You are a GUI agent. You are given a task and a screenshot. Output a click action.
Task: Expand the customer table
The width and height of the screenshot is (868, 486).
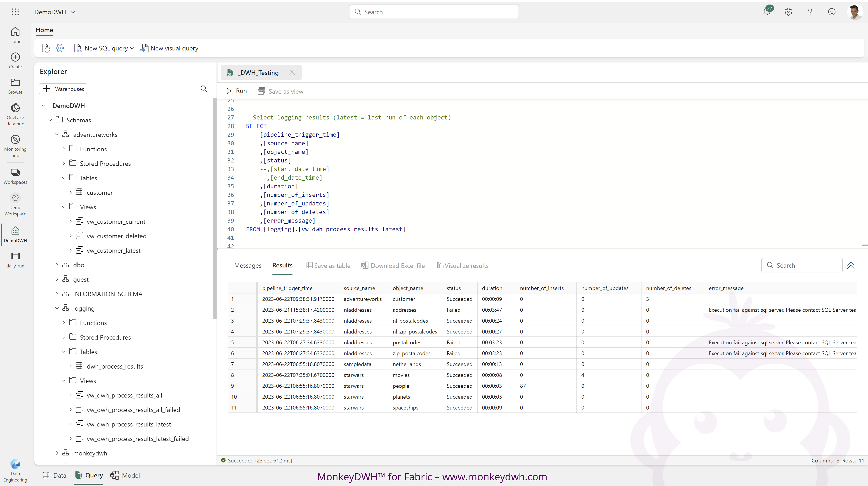click(71, 193)
